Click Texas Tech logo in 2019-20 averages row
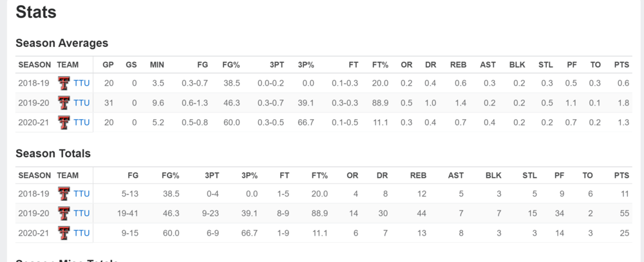This screenshot has width=644, height=262. [x=64, y=103]
